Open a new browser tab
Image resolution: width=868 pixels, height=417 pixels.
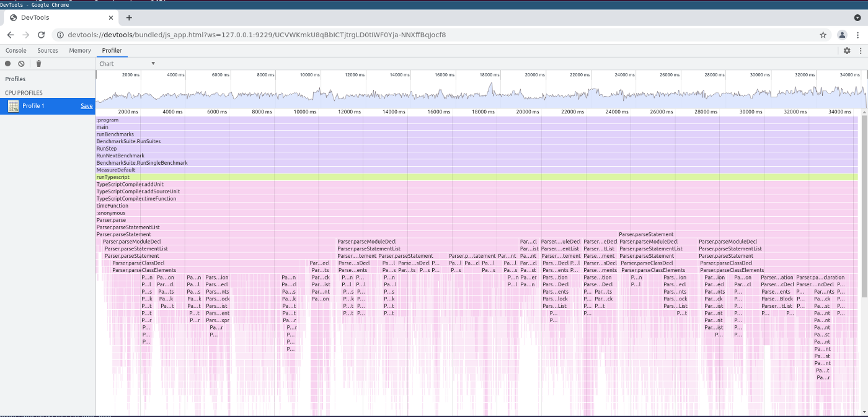pos(129,18)
